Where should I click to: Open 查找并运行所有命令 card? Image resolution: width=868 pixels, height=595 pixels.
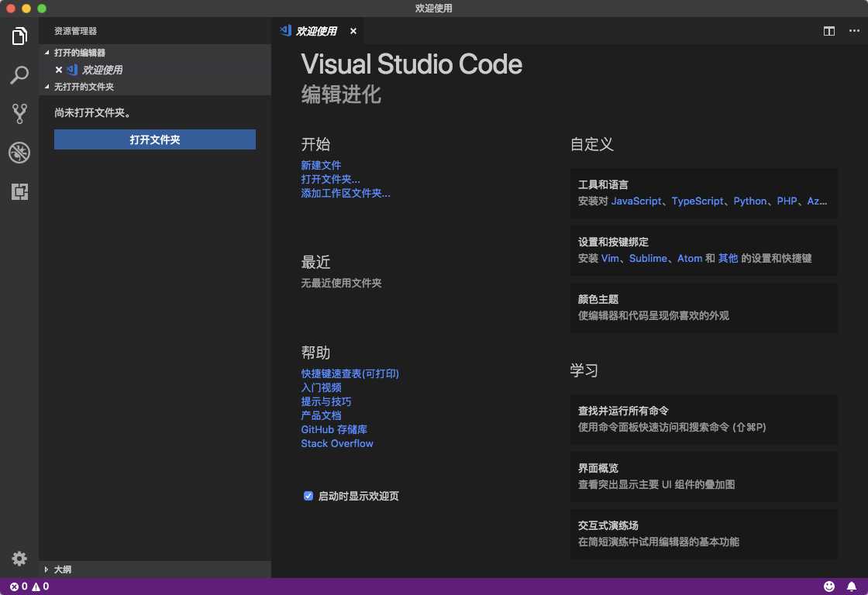coord(704,419)
